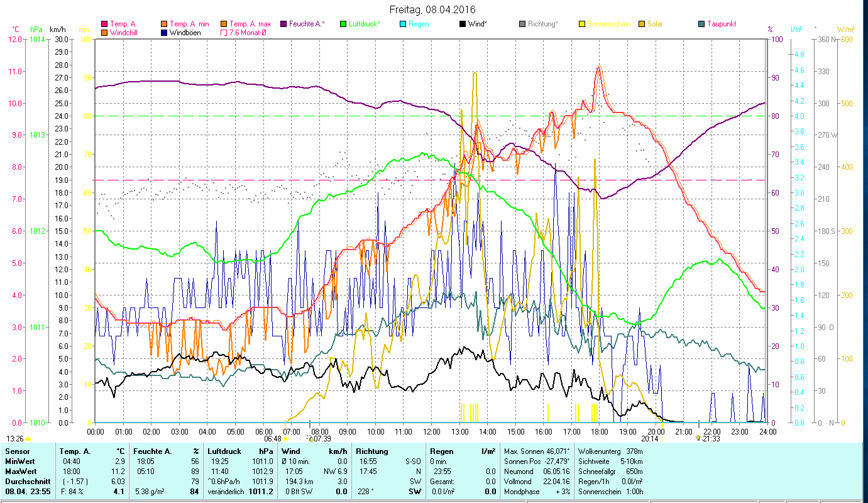The height and width of the screenshot is (503, 868).
Task: Click the chart title Freitag, 08.04.2016
Action: [x=432, y=9]
